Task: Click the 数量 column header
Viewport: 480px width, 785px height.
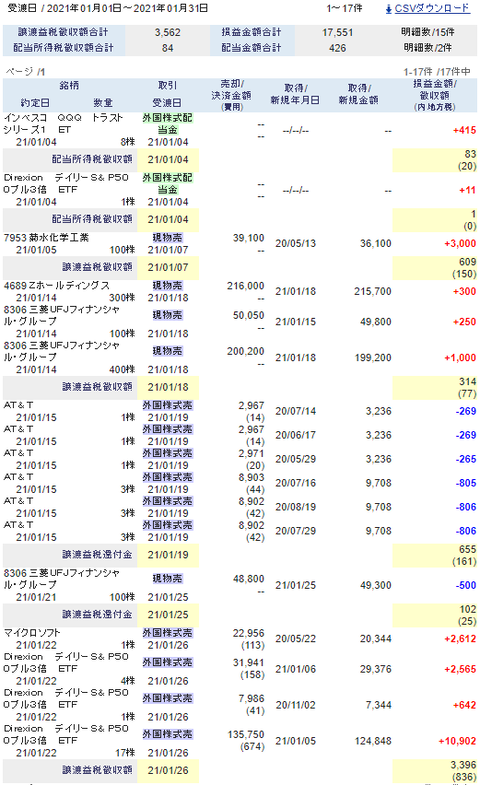Action: click(x=103, y=103)
